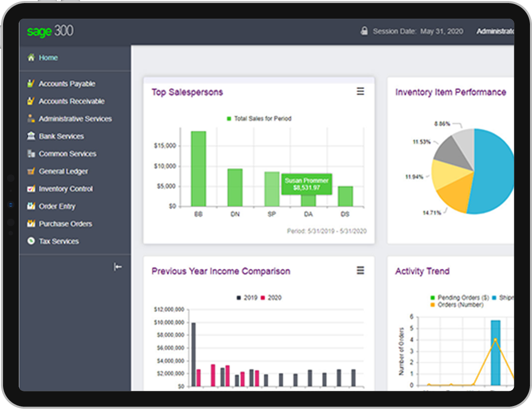Image resolution: width=532 pixels, height=409 pixels.
Task: Click the Accounts Receivable icon
Action: point(31,101)
